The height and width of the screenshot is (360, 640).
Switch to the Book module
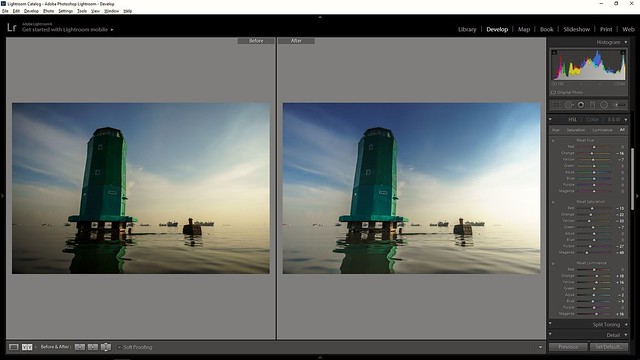[x=547, y=29]
